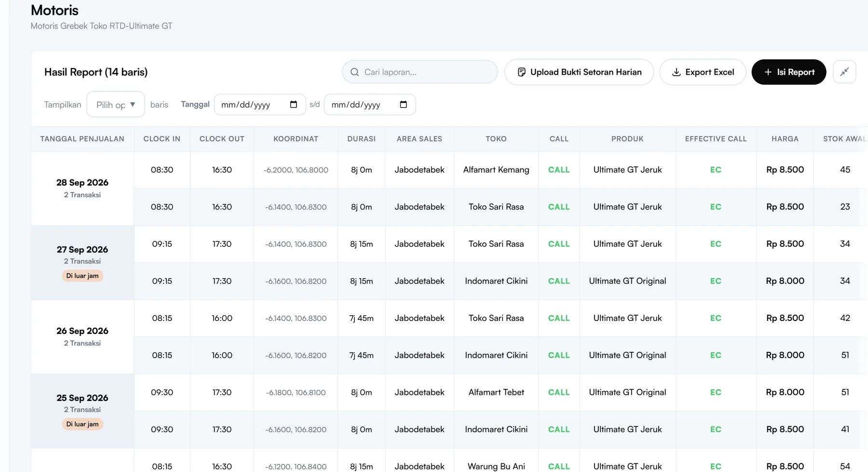The height and width of the screenshot is (472, 868).
Task: Select the 26 Sep 2026 date cell
Action: (x=82, y=337)
